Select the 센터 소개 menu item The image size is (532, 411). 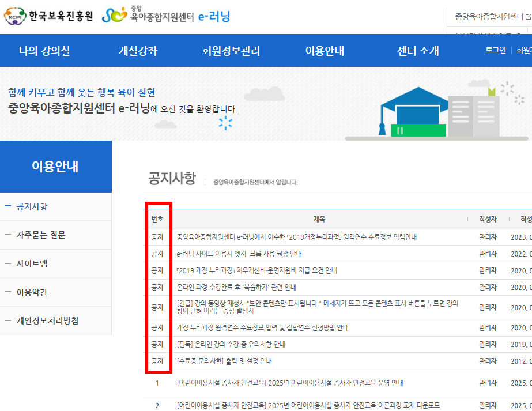click(417, 51)
